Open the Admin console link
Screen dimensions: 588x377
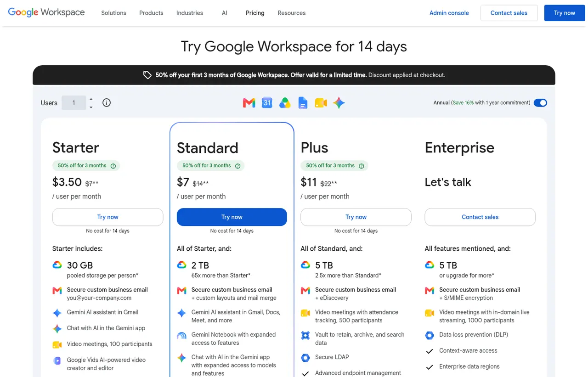pyautogui.click(x=449, y=13)
